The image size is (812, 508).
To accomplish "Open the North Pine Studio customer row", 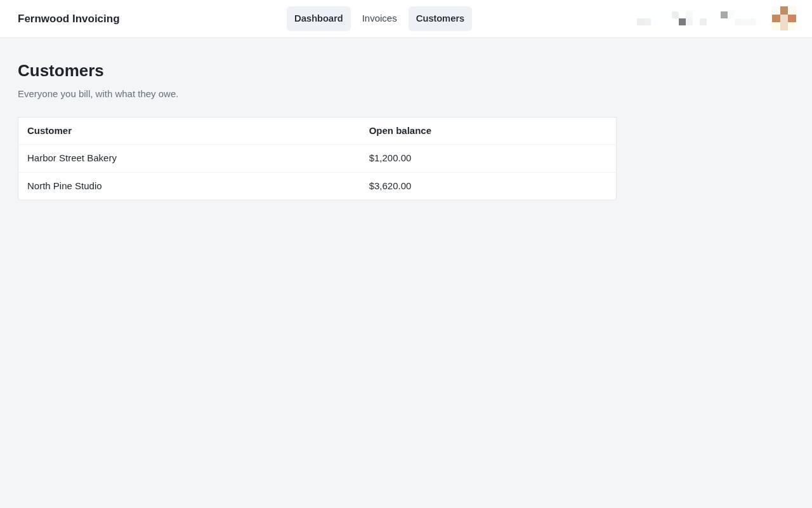I will point(317,186).
